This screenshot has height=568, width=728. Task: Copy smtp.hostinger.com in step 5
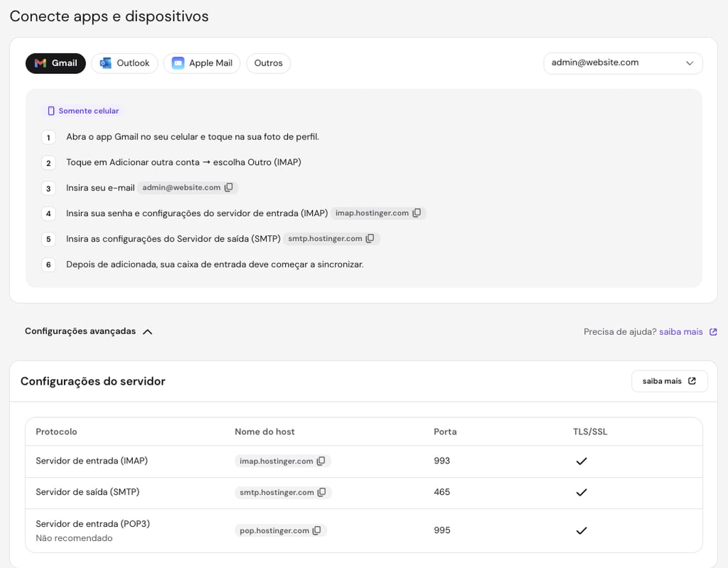tap(370, 238)
